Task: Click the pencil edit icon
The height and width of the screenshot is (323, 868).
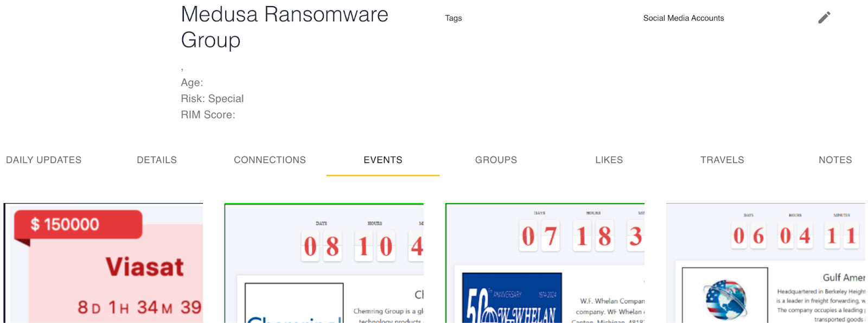Action: coord(824,18)
